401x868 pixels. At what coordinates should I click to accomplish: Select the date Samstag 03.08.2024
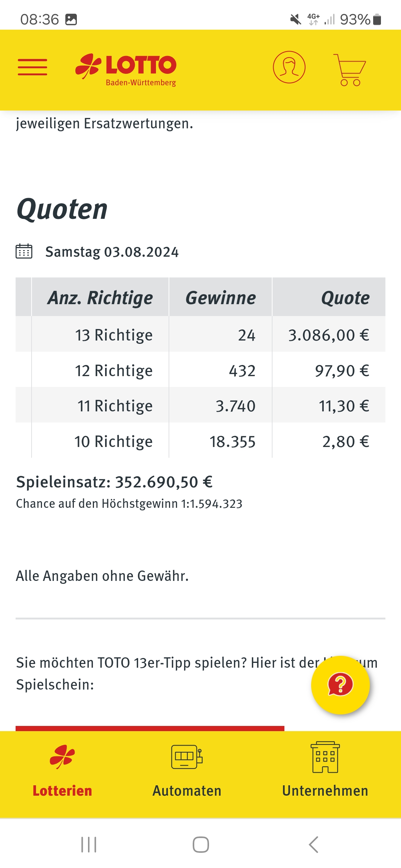(x=112, y=252)
